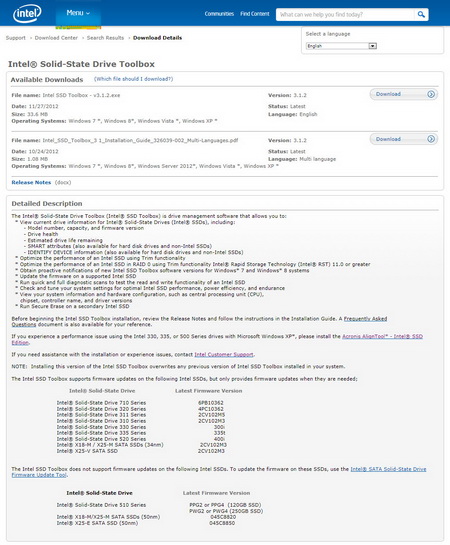Image resolution: width=450 pixels, height=545 pixels.
Task: Select 'Intel® Solid-State Drive 510 Series' row
Action: click(101, 505)
